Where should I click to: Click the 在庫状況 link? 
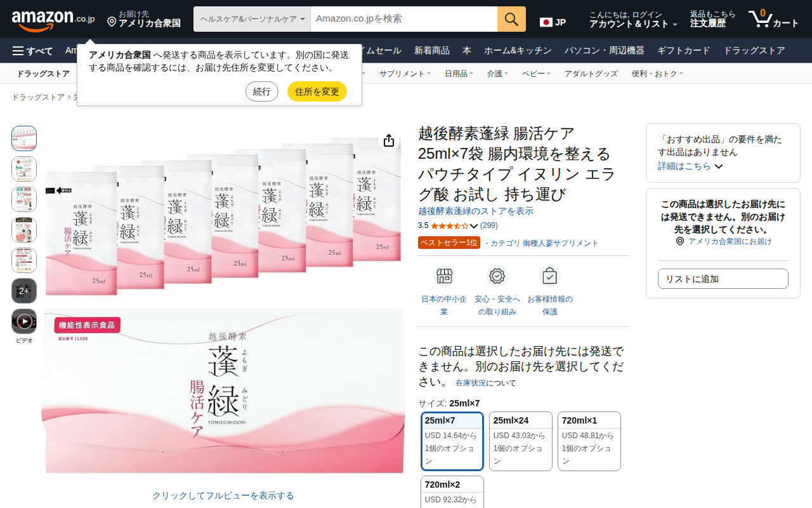pyautogui.click(x=471, y=383)
